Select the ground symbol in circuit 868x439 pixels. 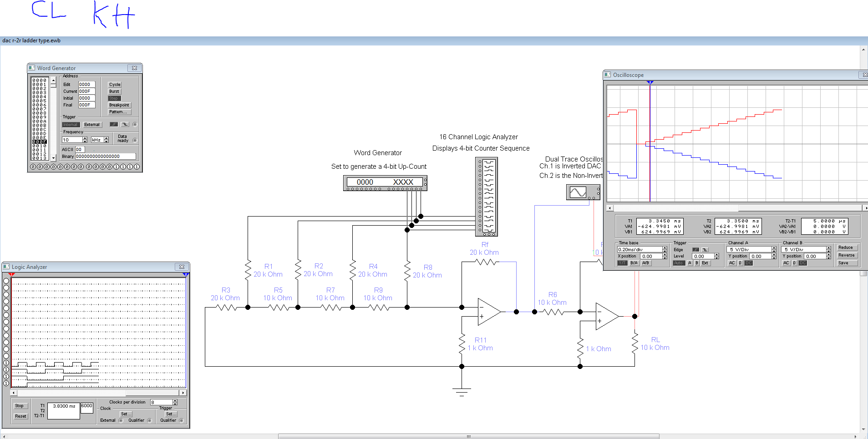tap(462, 391)
